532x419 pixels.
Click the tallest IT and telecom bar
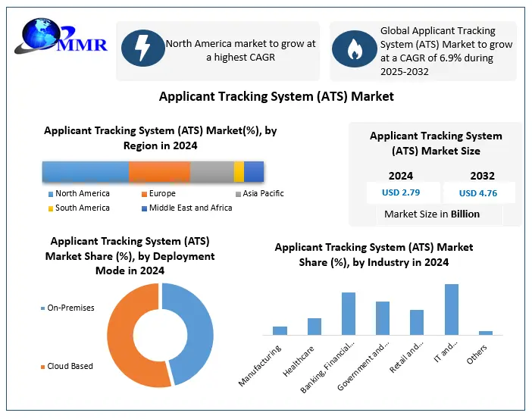(452, 309)
